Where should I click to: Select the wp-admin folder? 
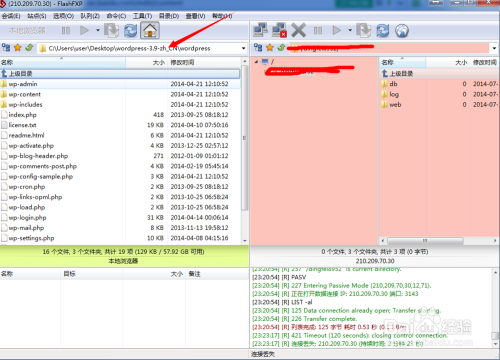click(120, 84)
